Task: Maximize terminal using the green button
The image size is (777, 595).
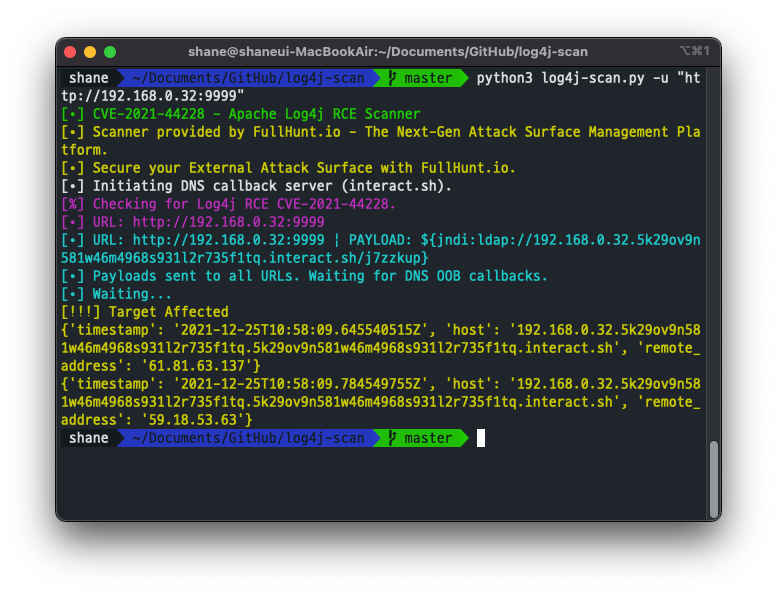Action: click(110, 52)
